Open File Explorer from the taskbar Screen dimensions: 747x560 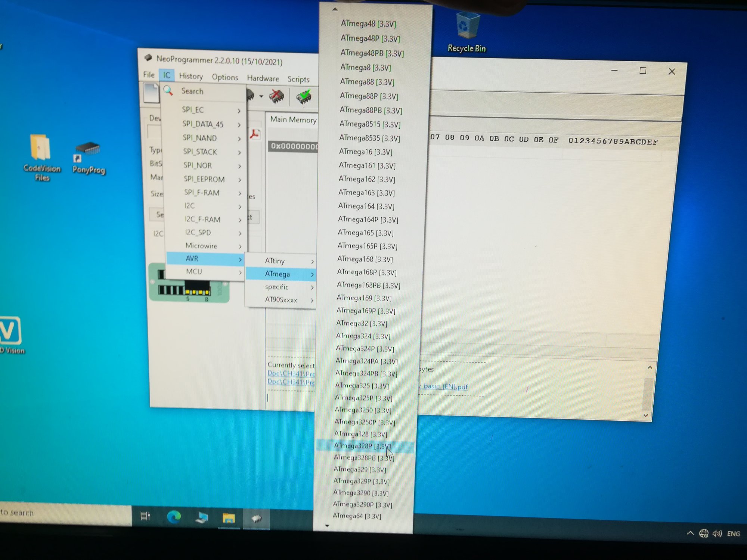[229, 518]
